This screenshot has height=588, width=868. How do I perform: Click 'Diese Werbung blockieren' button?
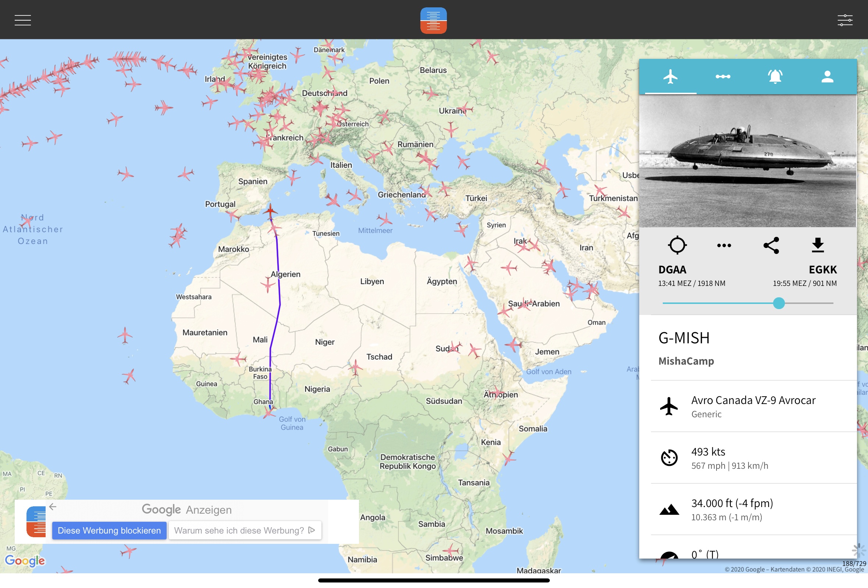(x=109, y=531)
